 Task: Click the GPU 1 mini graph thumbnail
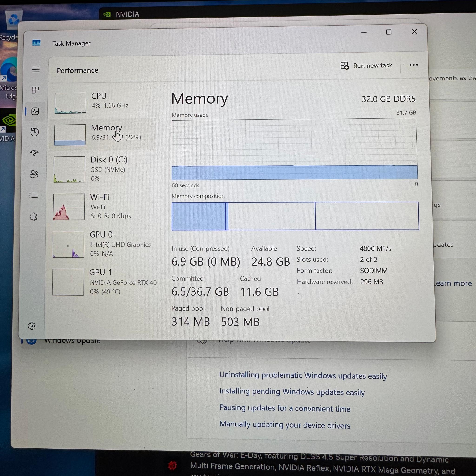click(68, 282)
